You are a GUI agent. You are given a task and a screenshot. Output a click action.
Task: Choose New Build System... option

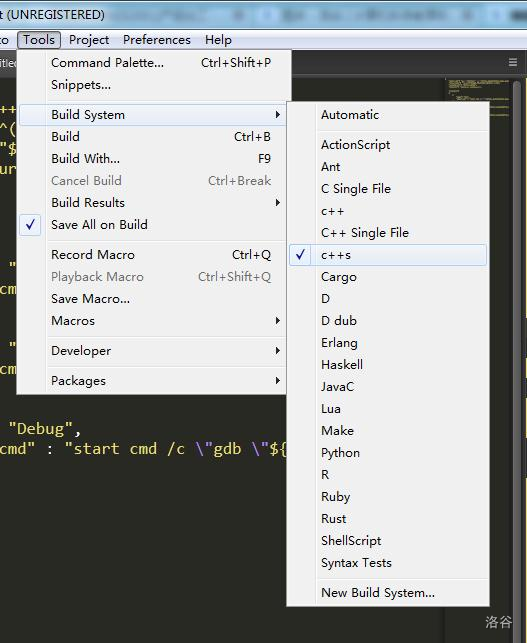[x=388, y=593]
